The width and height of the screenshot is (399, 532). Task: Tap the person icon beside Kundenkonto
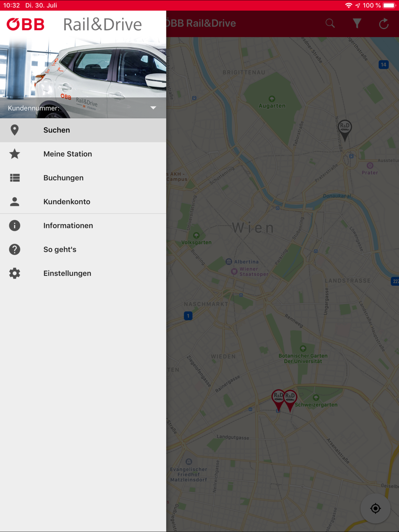click(x=15, y=201)
